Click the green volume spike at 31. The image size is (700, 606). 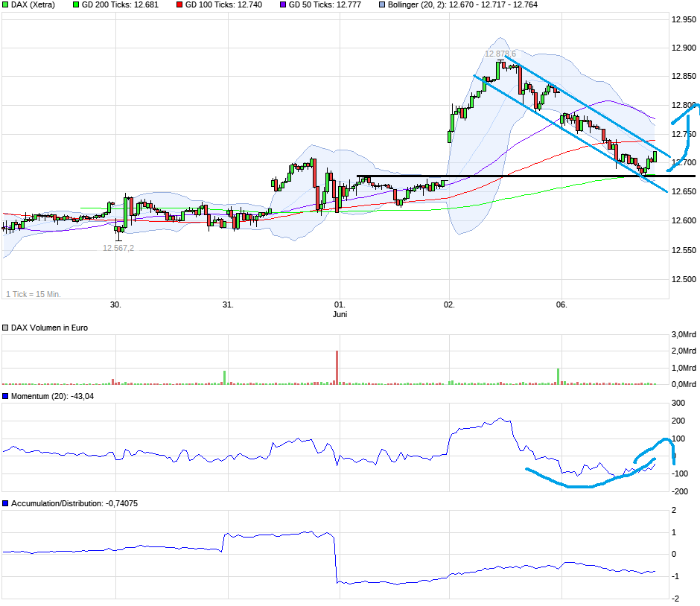coord(225,377)
